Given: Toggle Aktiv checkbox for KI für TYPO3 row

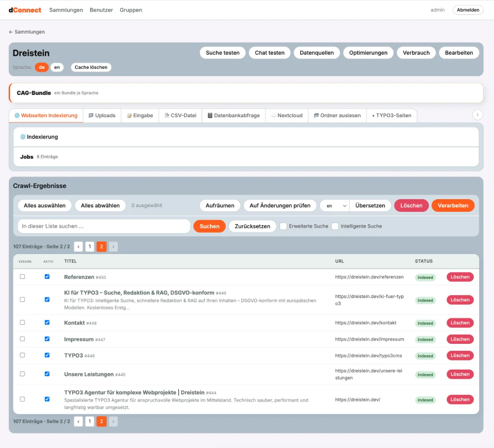Looking at the screenshot, I should [47, 299].
